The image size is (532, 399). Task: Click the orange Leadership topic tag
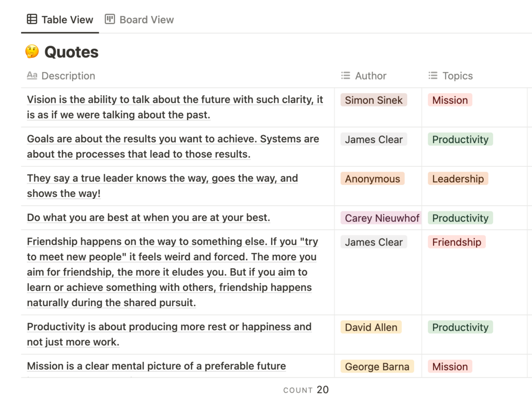(x=458, y=179)
